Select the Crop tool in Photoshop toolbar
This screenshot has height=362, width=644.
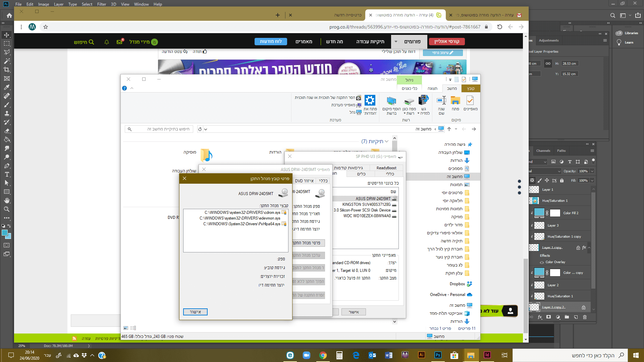pos(7,70)
